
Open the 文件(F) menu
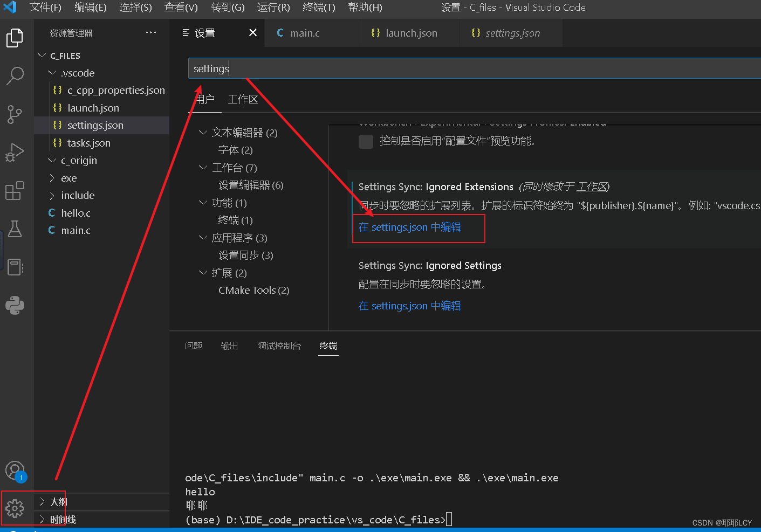point(45,8)
